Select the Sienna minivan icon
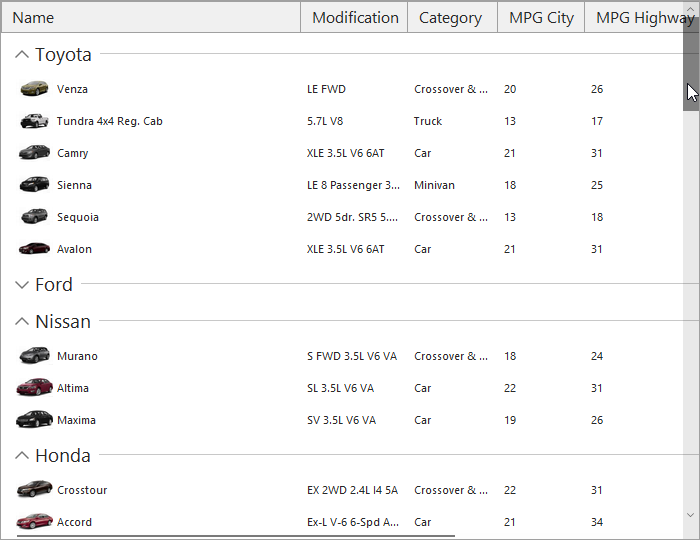 (x=34, y=184)
